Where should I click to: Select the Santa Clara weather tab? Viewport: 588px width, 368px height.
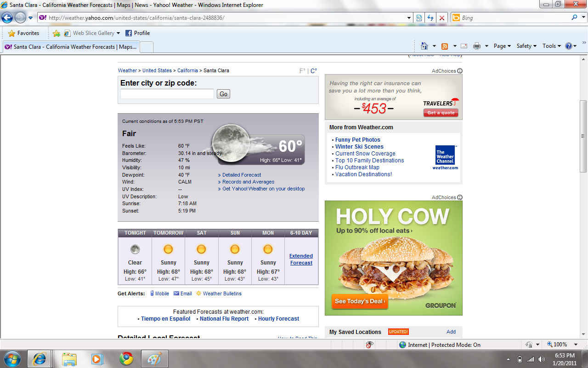coord(70,47)
